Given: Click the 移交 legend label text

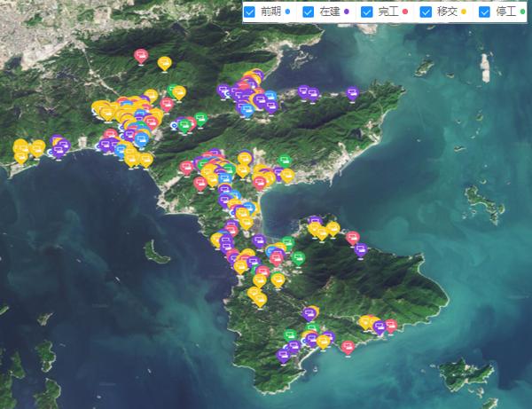Looking at the screenshot, I should 447,12.
